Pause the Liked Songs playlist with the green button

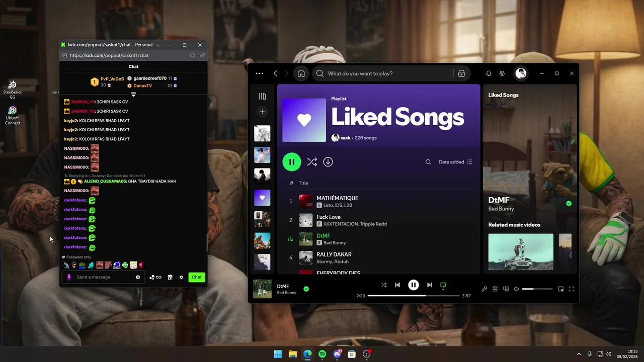[x=292, y=162]
